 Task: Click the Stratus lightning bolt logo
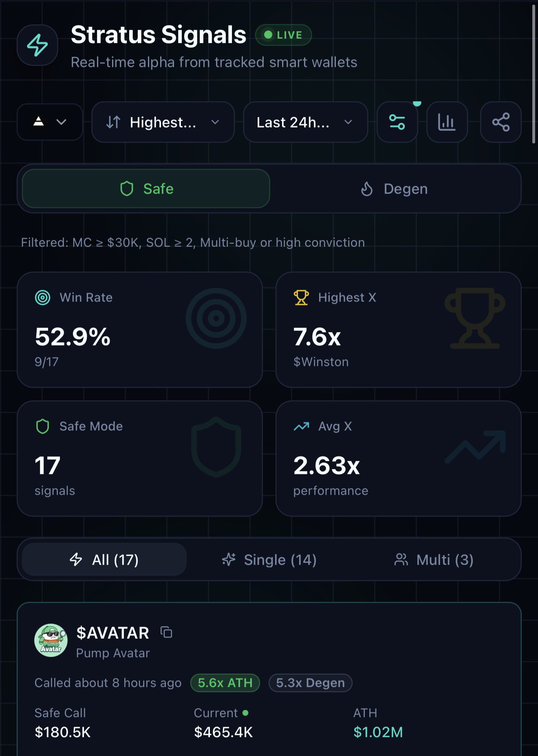tap(37, 45)
